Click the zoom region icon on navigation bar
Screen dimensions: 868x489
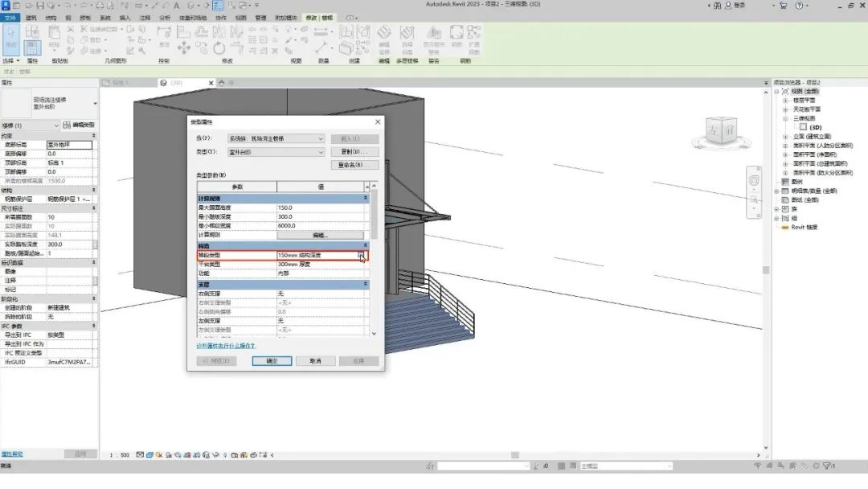[x=754, y=199]
